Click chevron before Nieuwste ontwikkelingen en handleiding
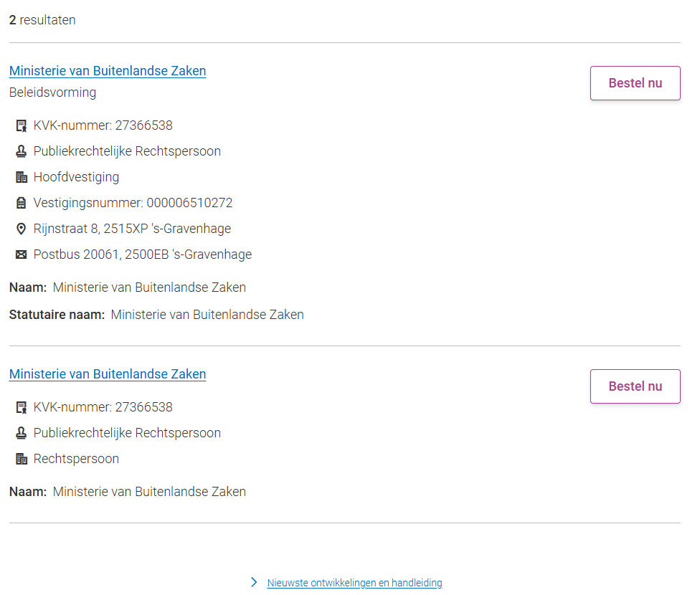Image resolution: width=700 pixels, height=595 pixels. [254, 582]
